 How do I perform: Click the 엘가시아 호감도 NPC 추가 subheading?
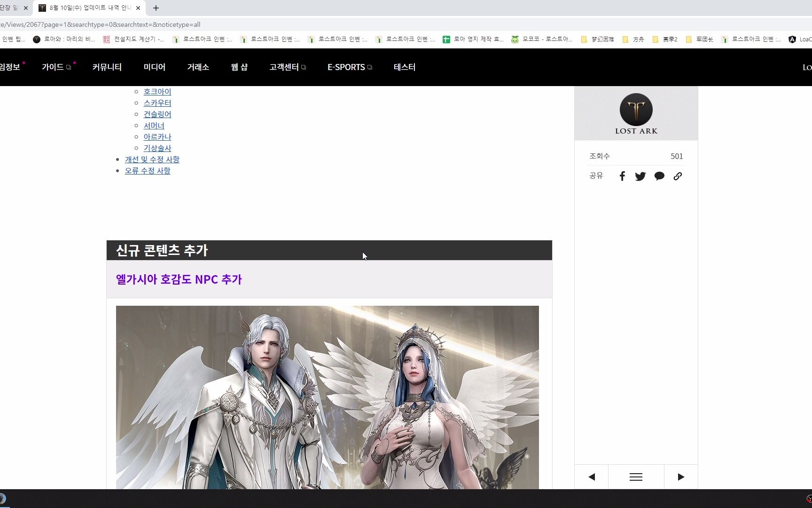(x=179, y=279)
